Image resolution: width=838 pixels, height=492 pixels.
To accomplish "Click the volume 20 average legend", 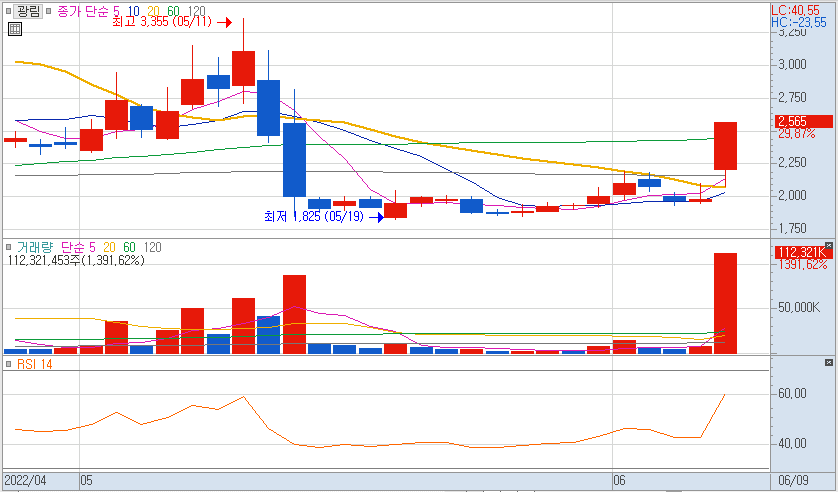I will (110, 247).
